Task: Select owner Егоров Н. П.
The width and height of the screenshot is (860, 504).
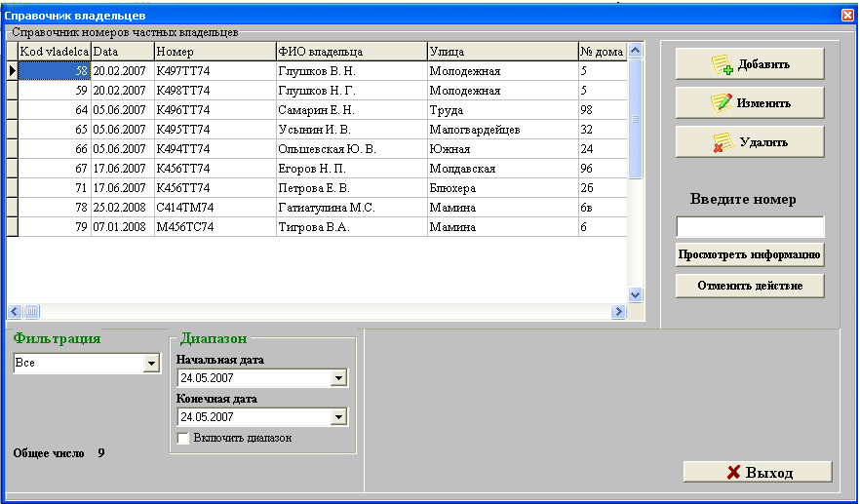Action: click(x=352, y=169)
